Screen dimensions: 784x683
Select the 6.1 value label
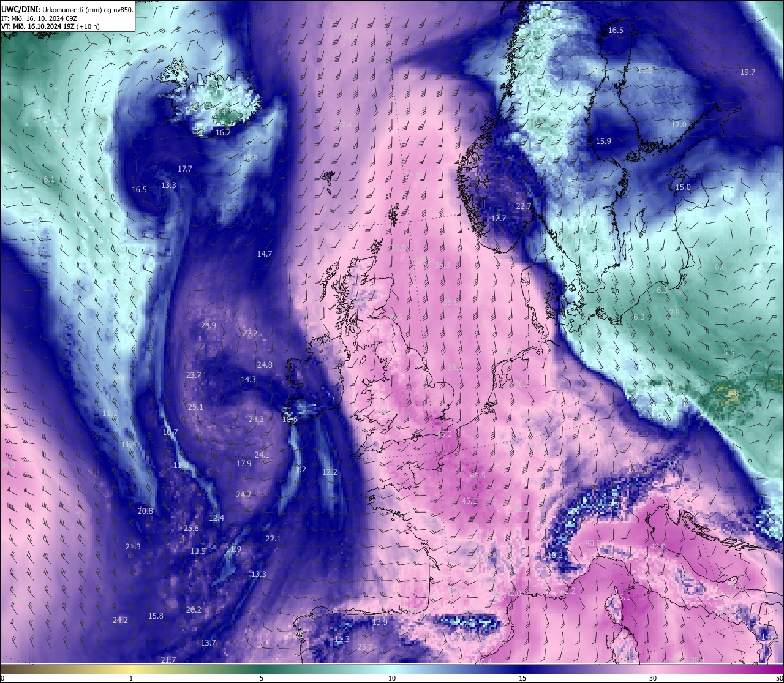[x=50, y=179]
